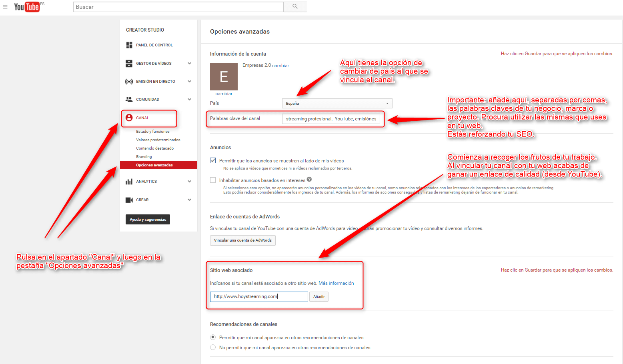Open help tooltip for interest-based ads
This screenshot has height=364, width=623.
pos(309,180)
